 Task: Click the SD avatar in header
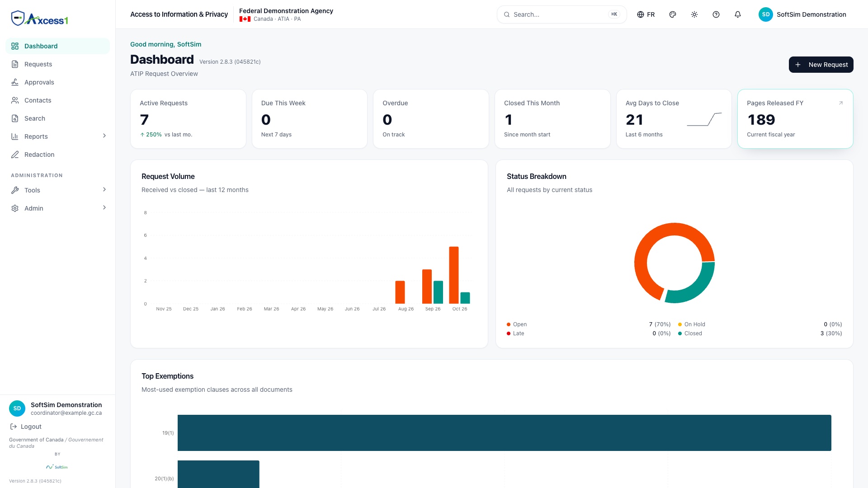(766, 14)
